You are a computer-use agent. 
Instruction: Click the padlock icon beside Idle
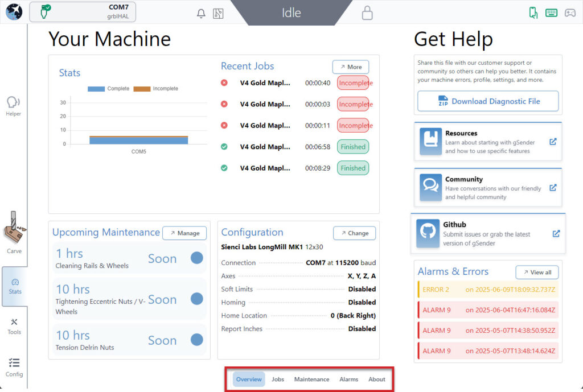[x=367, y=13]
